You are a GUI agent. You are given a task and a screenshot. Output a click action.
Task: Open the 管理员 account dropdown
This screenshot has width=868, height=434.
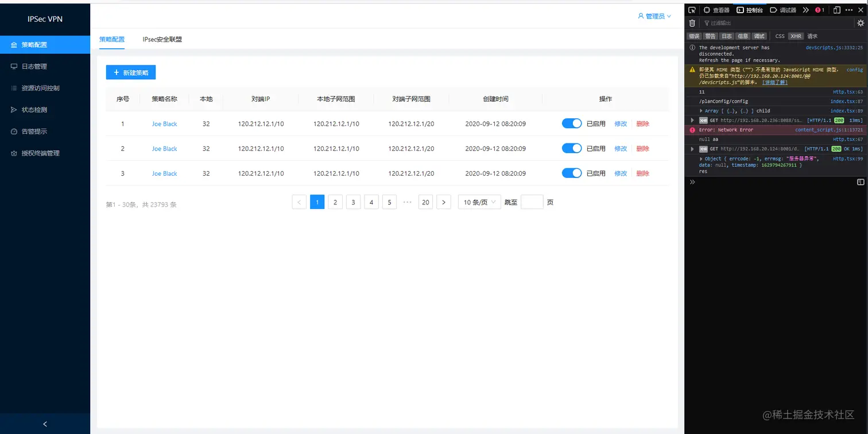(x=654, y=16)
